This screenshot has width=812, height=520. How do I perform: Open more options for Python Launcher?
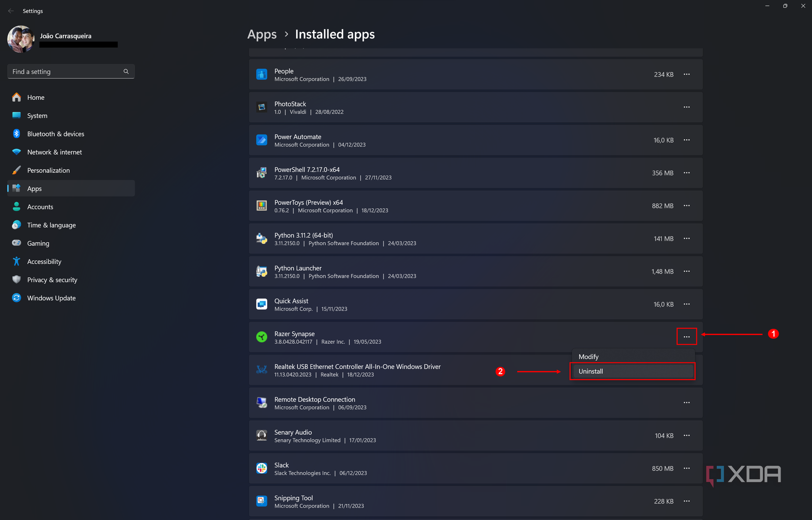click(x=687, y=271)
